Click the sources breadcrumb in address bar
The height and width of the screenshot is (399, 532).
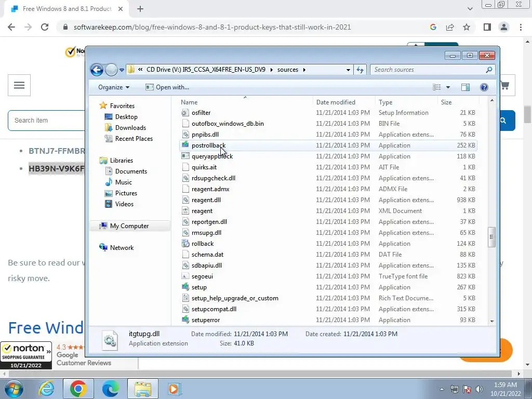[x=288, y=70]
